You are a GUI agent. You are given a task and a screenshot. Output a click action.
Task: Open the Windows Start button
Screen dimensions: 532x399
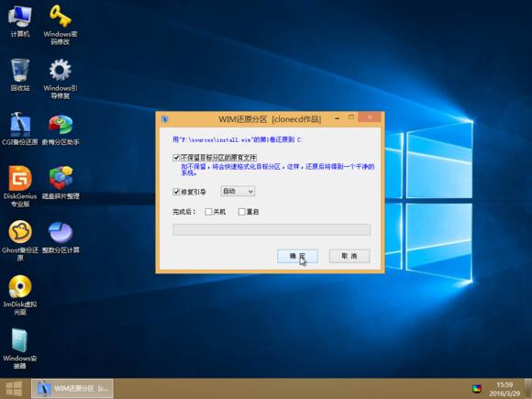pos(14,389)
